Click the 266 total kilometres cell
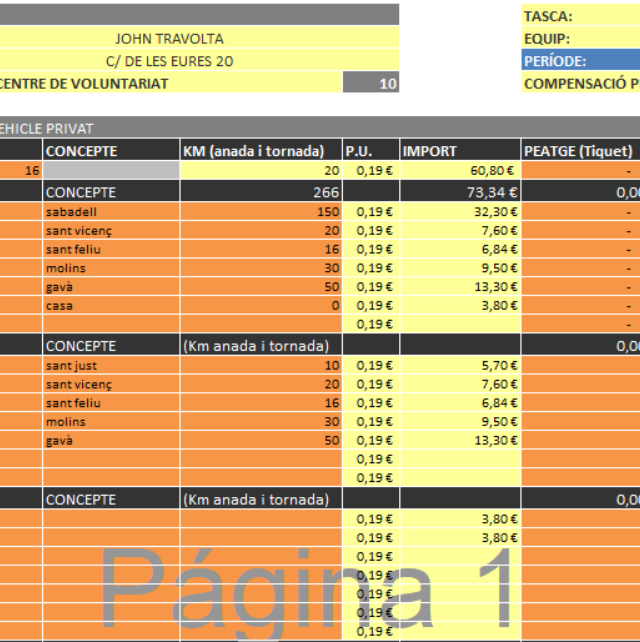Screen dimensions: 640x642 pos(261,192)
